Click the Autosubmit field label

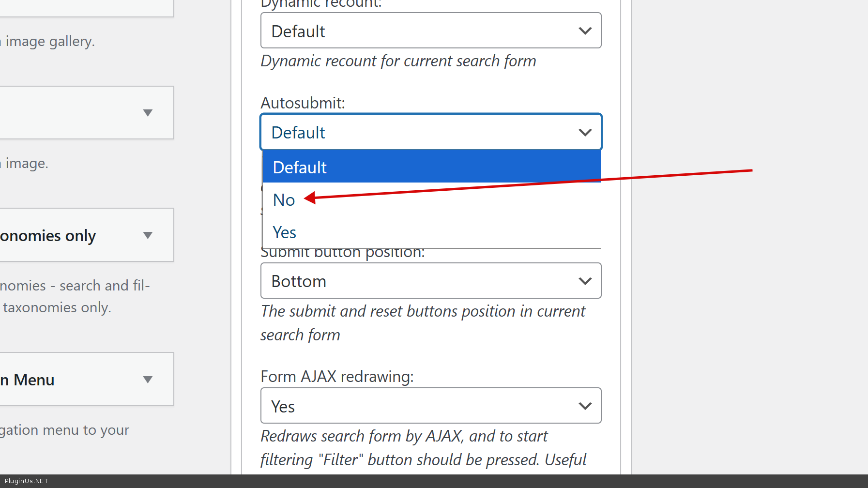coord(303,103)
